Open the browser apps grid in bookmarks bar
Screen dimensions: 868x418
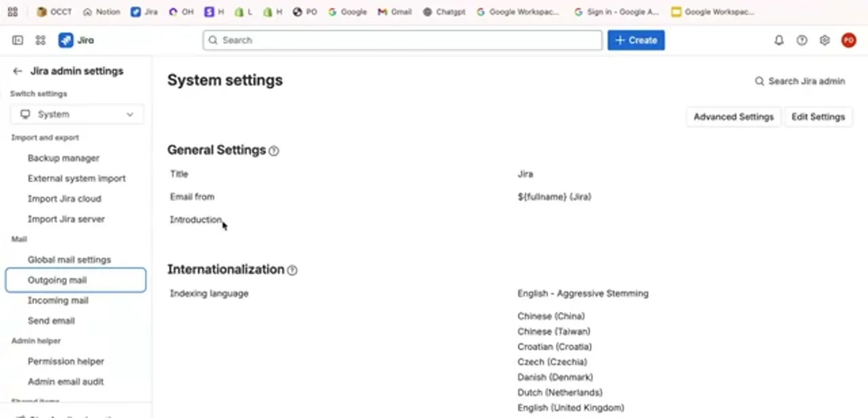click(12, 12)
